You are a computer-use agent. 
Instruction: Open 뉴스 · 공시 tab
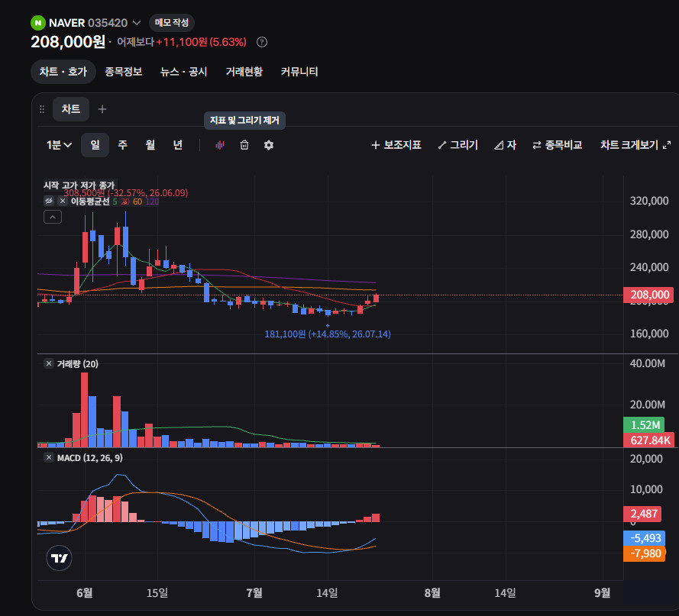point(183,72)
